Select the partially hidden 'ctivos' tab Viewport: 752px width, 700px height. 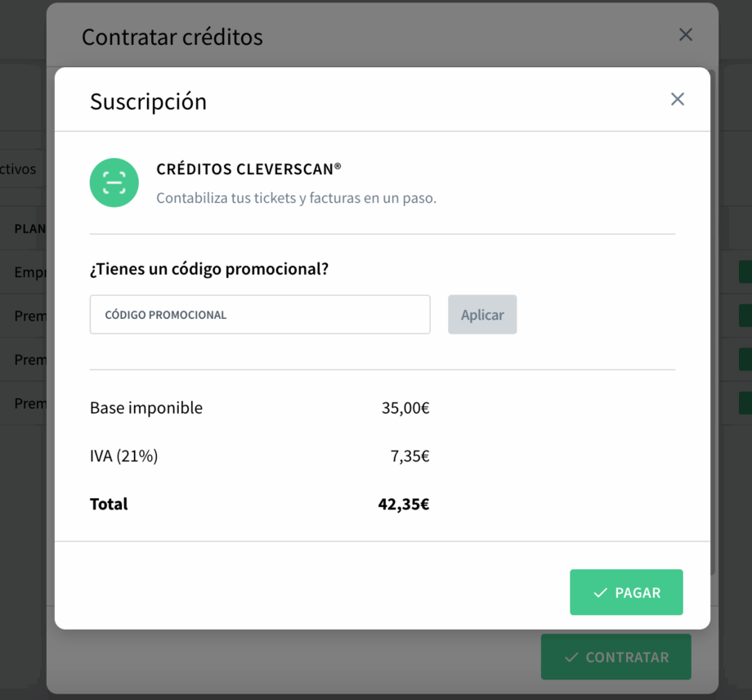pos(18,169)
